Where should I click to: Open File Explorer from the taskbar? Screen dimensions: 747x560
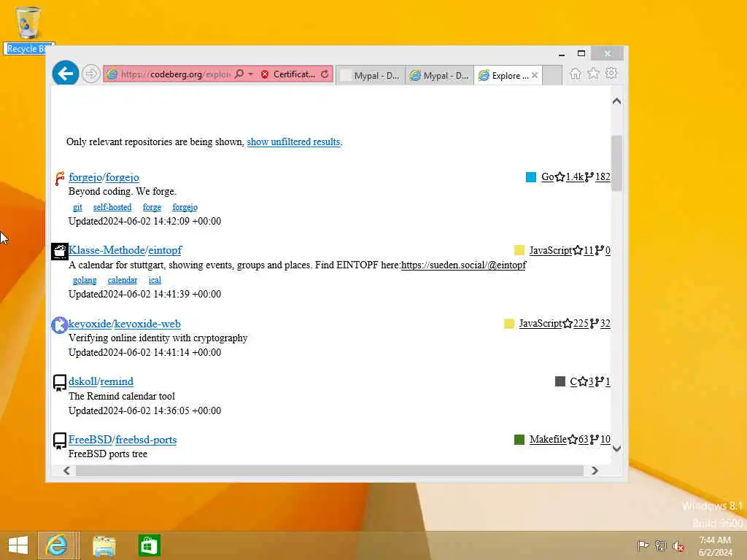click(104, 546)
